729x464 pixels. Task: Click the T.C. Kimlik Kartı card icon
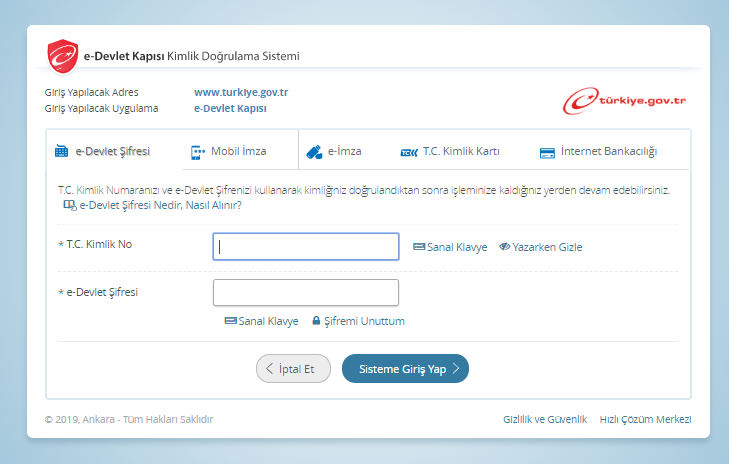point(409,153)
